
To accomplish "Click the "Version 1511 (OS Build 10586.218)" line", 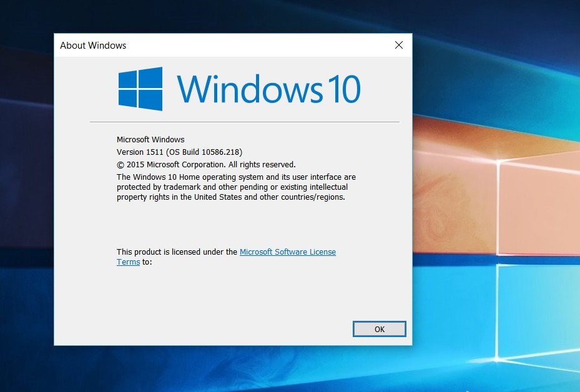I will coord(179,152).
